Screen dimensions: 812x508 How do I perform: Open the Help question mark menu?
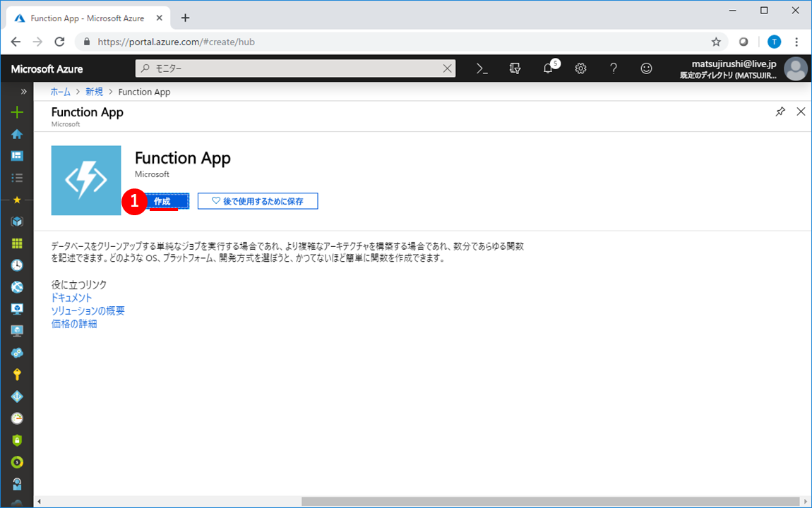614,68
